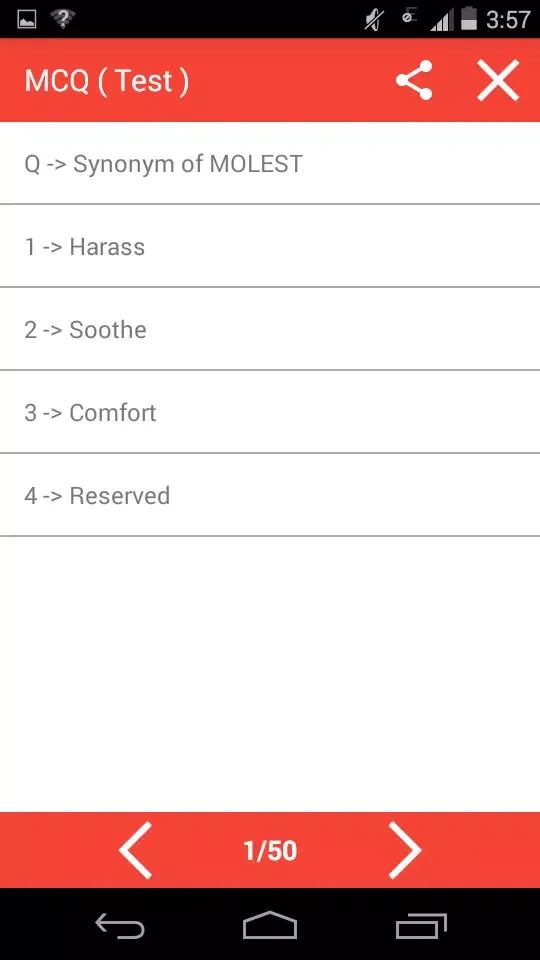Go to the next question arrow
The height and width of the screenshot is (960, 540).
point(405,850)
